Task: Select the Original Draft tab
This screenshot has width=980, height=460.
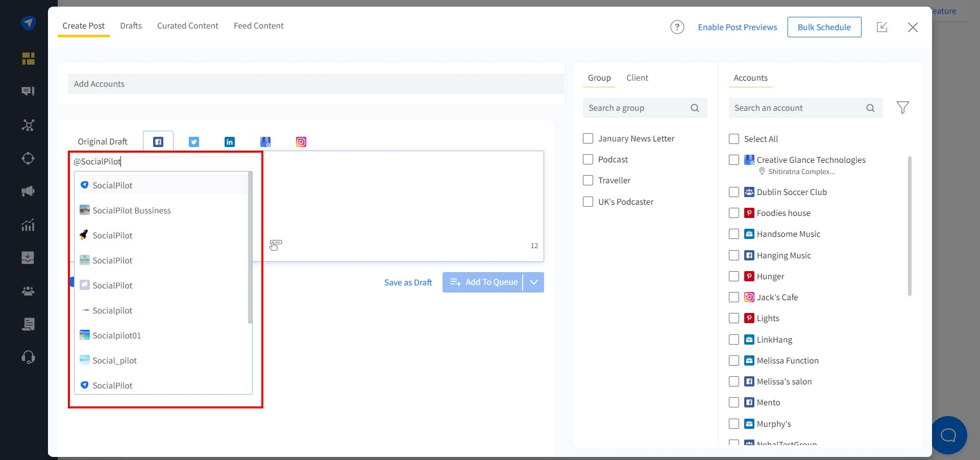Action: [103, 141]
